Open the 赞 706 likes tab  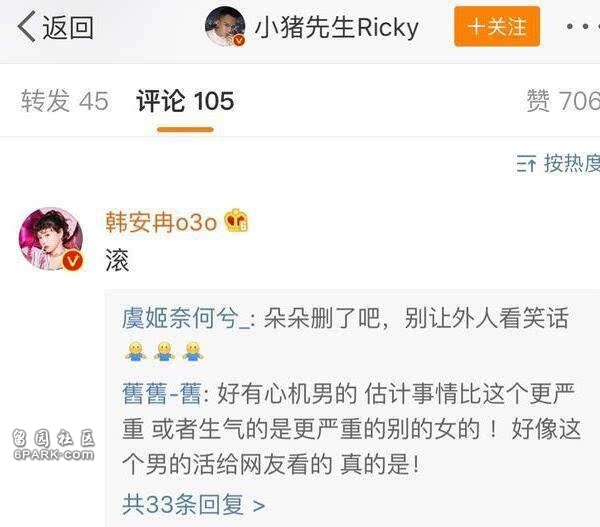(563, 101)
